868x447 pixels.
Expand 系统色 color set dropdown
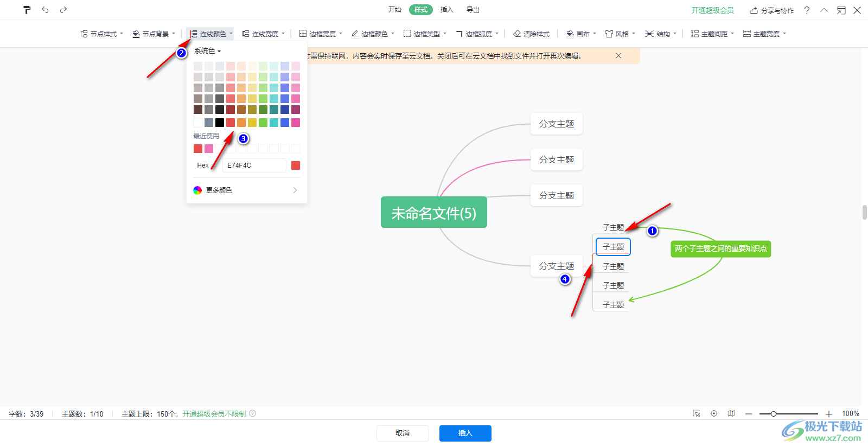point(207,50)
